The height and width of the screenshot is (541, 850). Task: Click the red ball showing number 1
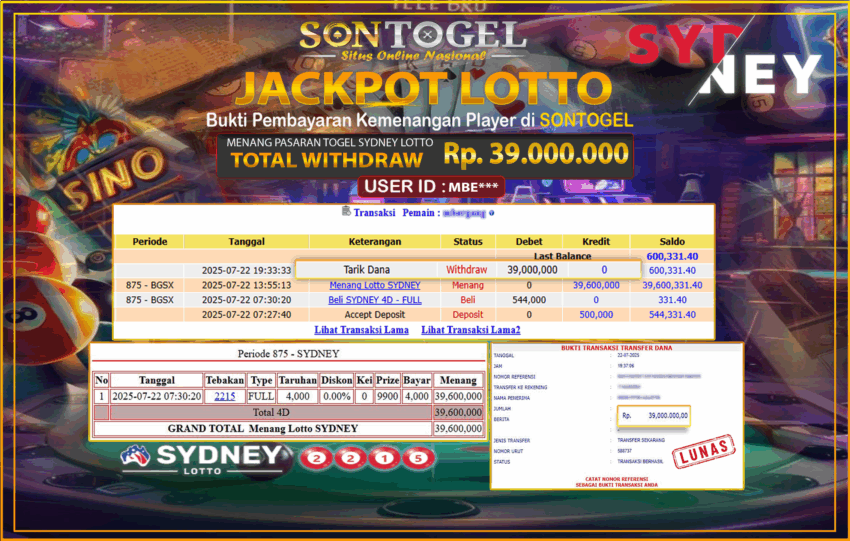384,459
